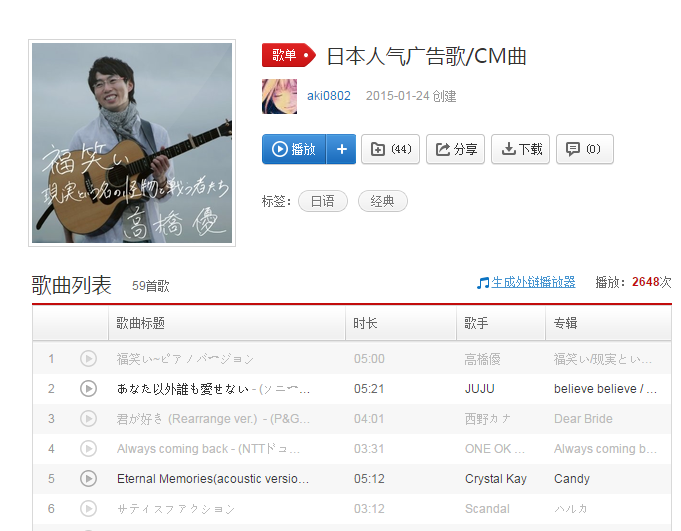The width and height of the screenshot is (681, 531).
Task: Open the 生成外链播放器 link
Action: coord(533,282)
